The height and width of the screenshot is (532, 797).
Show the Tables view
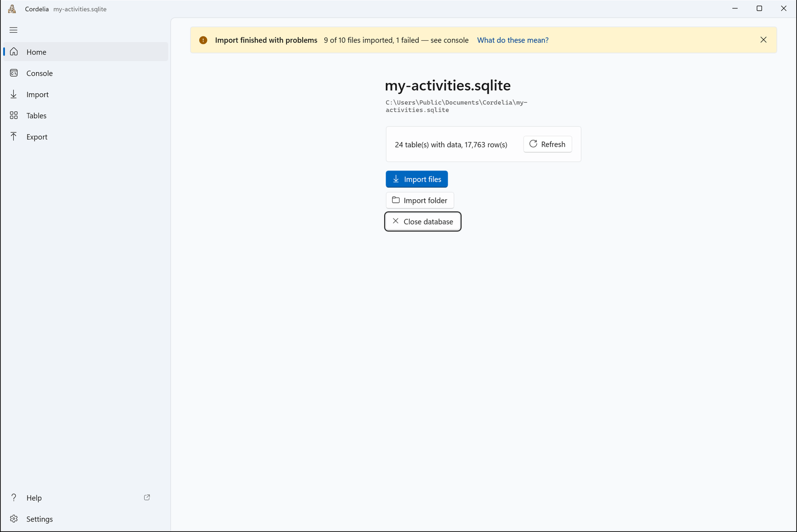(x=85, y=116)
